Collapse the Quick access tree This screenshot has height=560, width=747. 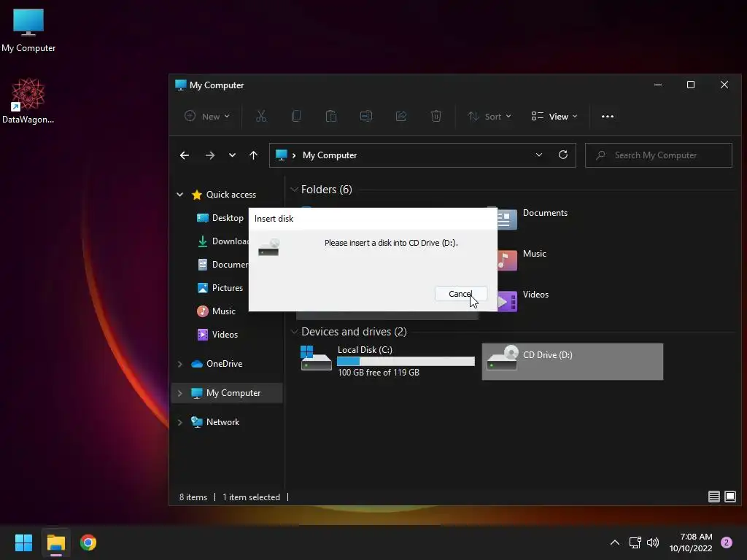pyautogui.click(x=180, y=194)
